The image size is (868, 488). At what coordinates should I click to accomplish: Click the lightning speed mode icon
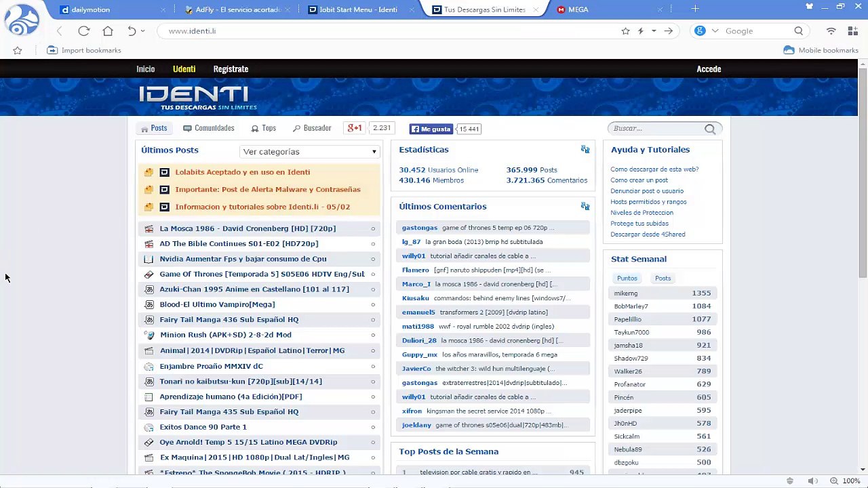point(640,31)
